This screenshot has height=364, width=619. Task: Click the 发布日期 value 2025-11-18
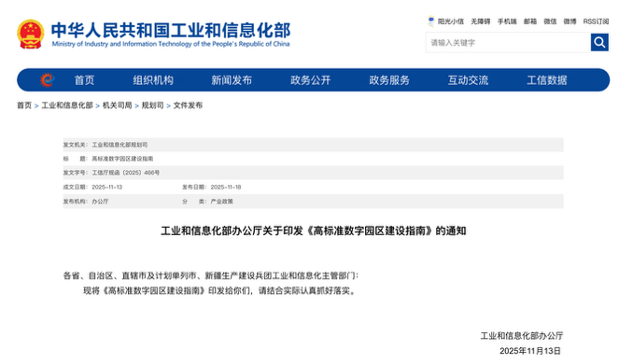226,187
